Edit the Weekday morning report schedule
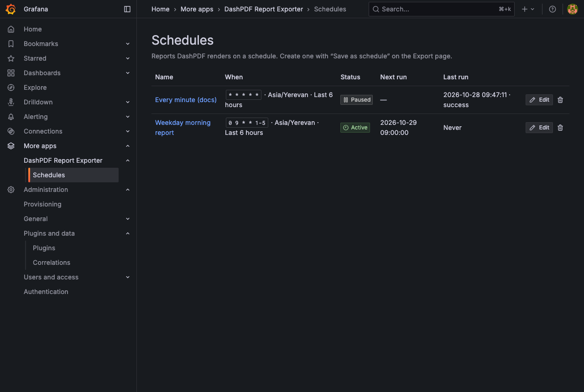 click(539, 128)
